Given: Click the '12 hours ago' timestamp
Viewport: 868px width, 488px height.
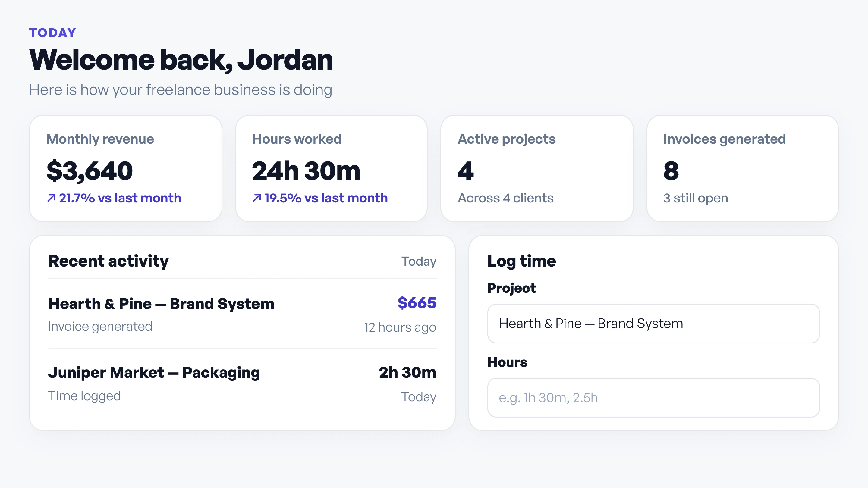Looking at the screenshot, I should tap(400, 327).
